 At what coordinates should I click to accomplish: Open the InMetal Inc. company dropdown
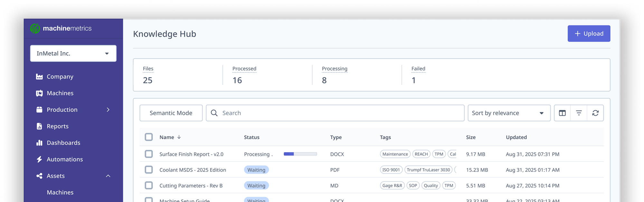pyautogui.click(x=73, y=53)
